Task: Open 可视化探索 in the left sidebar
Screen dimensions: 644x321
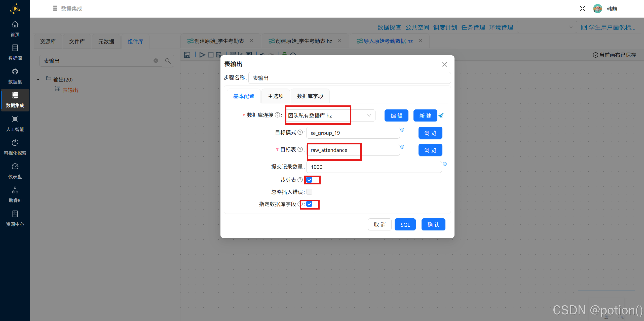Action: tap(15, 147)
